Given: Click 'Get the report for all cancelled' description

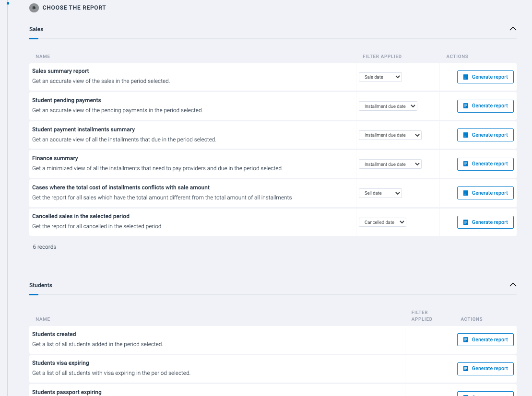Looking at the screenshot, I should (97, 226).
